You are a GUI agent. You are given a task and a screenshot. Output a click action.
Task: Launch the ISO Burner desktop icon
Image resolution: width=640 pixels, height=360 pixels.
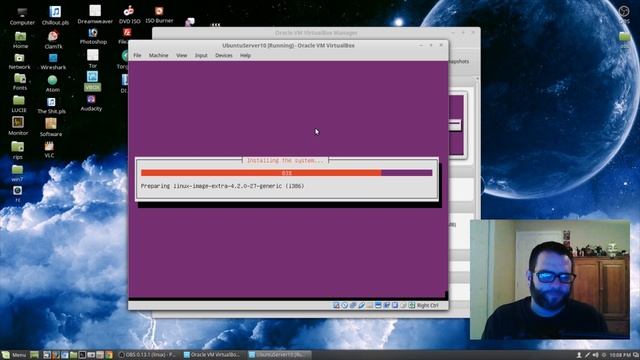(x=159, y=15)
